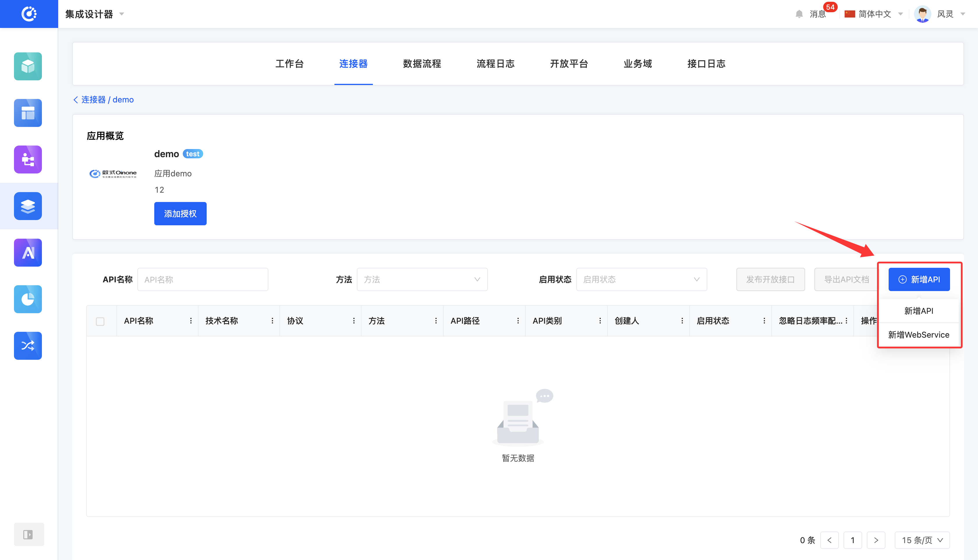Screen dimensions: 978x560
Task: Click the 添加授权 button
Action: [x=180, y=213]
